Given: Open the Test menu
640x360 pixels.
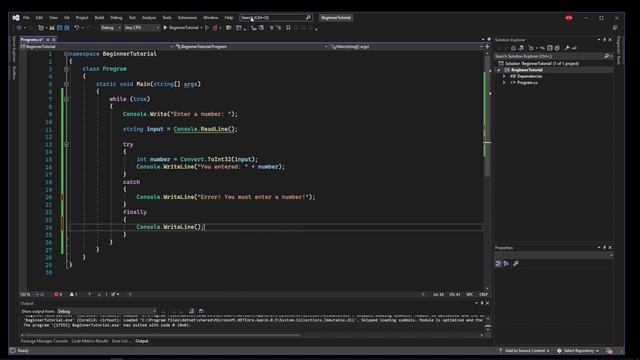Looking at the screenshot, I should click(132, 18).
